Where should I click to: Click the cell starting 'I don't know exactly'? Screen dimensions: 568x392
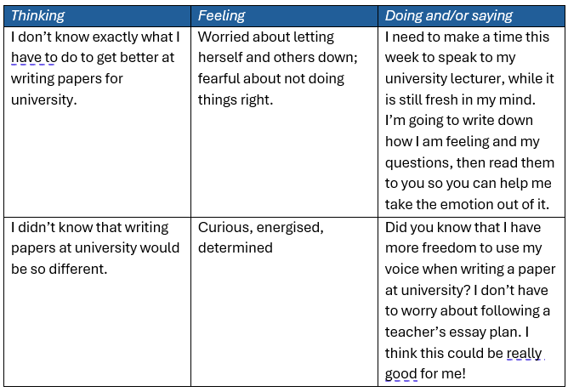coord(97,122)
